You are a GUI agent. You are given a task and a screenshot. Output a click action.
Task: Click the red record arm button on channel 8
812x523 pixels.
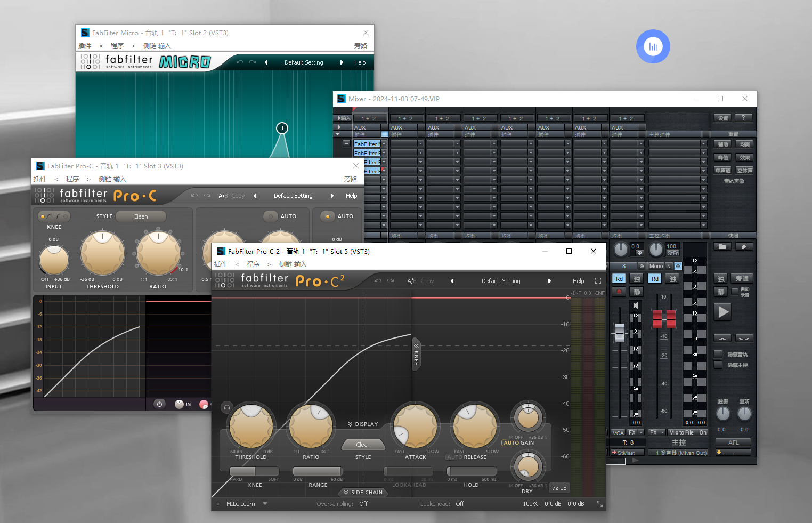tap(619, 292)
